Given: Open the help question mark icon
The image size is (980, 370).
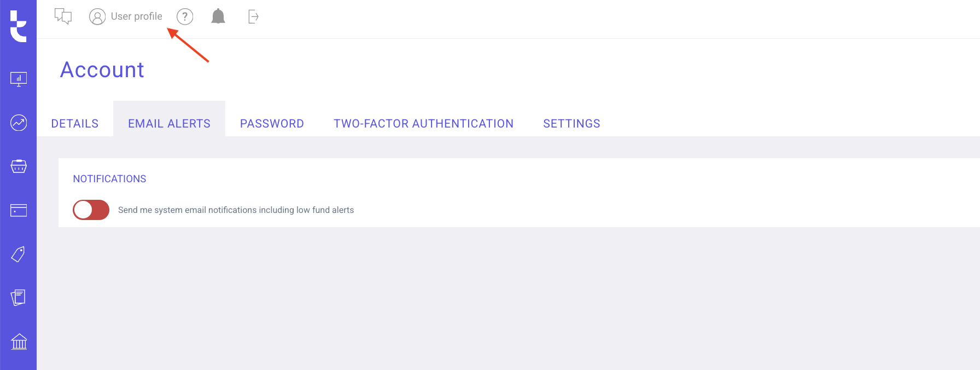Looking at the screenshot, I should 185,17.
